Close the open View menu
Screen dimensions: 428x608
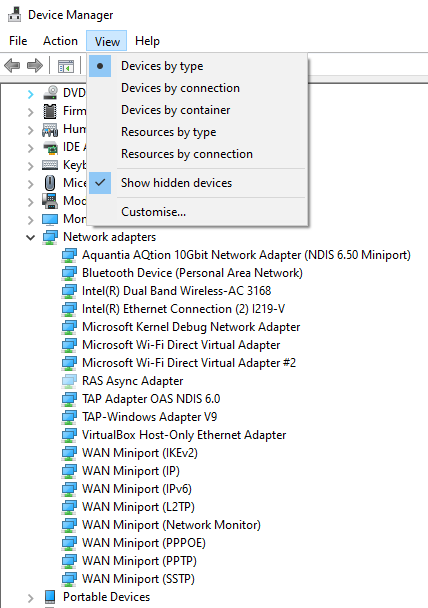click(x=107, y=41)
